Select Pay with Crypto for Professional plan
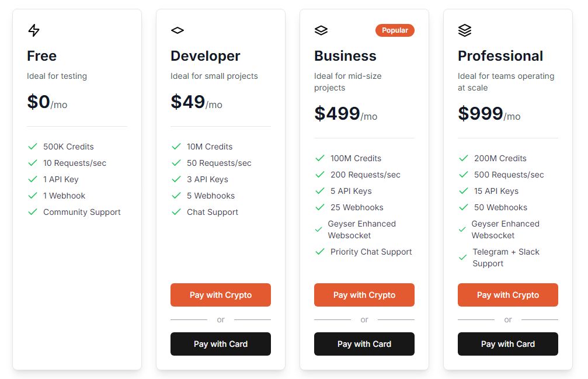This screenshot has width=588, height=379. (x=508, y=295)
